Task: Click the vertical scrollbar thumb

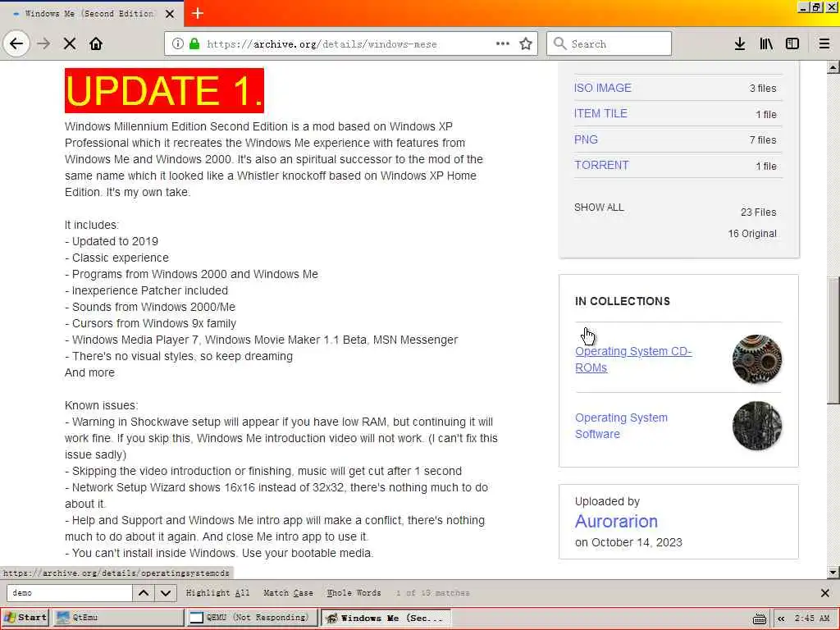Action: click(833, 340)
